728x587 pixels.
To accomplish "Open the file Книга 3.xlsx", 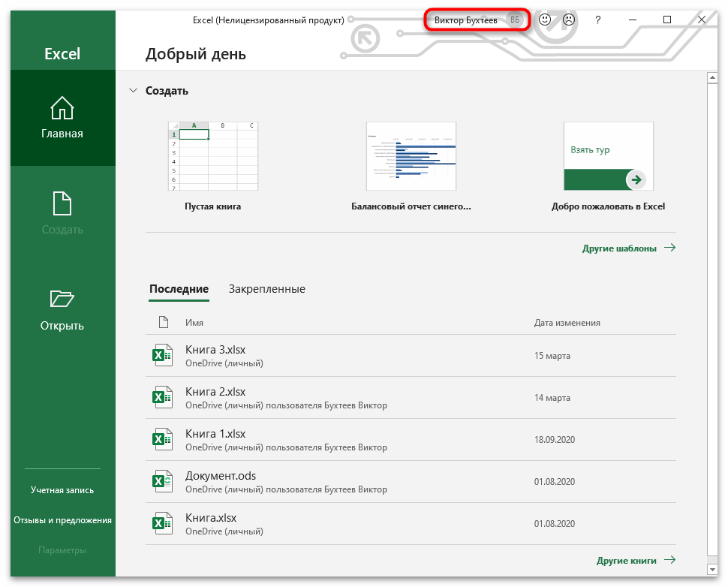I will pos(411,356).
